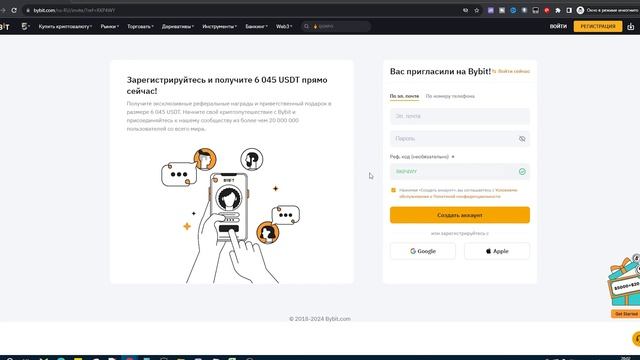The height and width of the screenshot is (360, 640).
Task: Click the tracking protection eye icon in address bar
Action: pos(465,10)
